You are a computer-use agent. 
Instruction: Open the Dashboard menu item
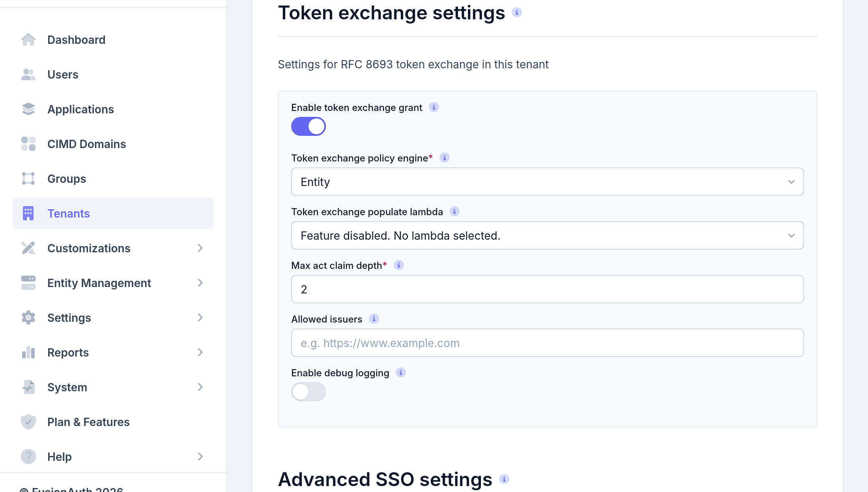(113, 40)
